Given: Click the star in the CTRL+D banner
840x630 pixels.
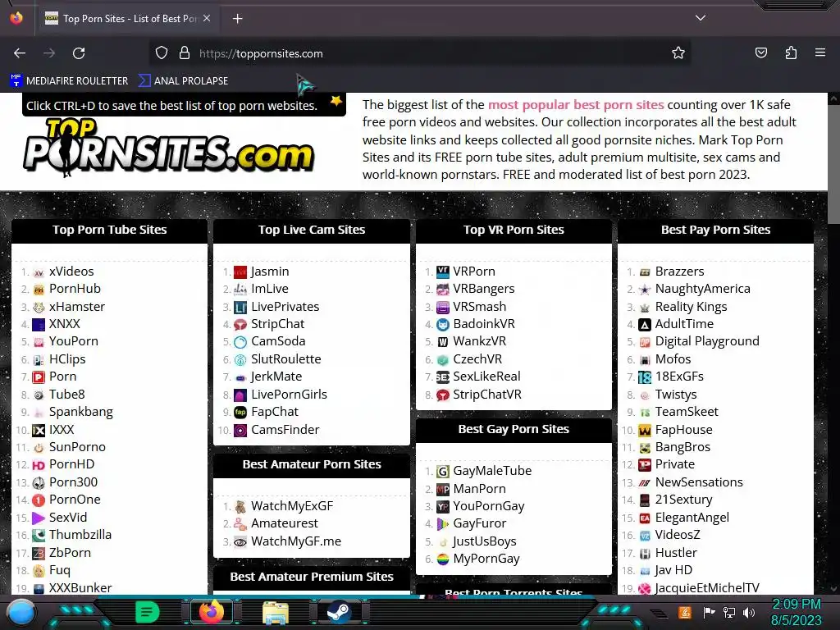Looking at the screenshot, I should (336, 101).
